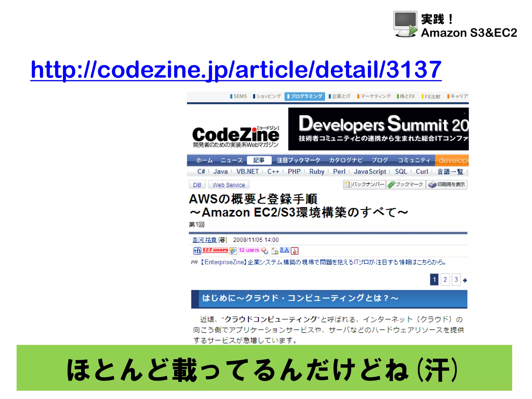Select ショッピング in top site bar
The image size is (532, 399).
point(267,96)
